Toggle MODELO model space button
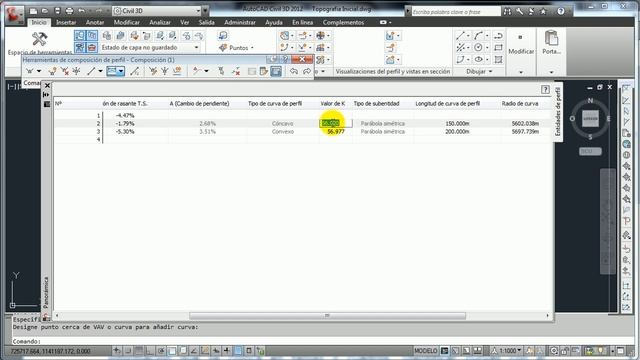 (426, 351)
